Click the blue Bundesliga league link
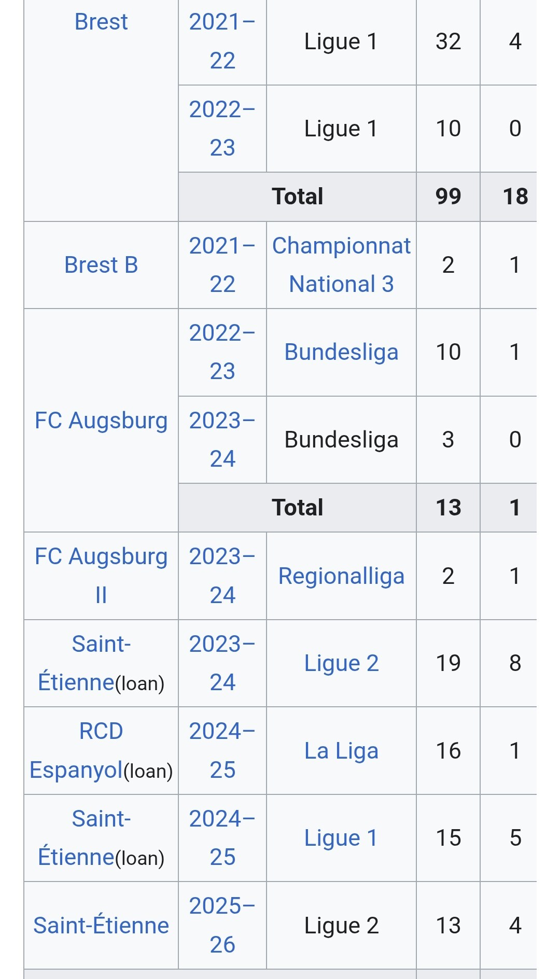Screen dimensions: 560x979 click(x=341, y=352)
